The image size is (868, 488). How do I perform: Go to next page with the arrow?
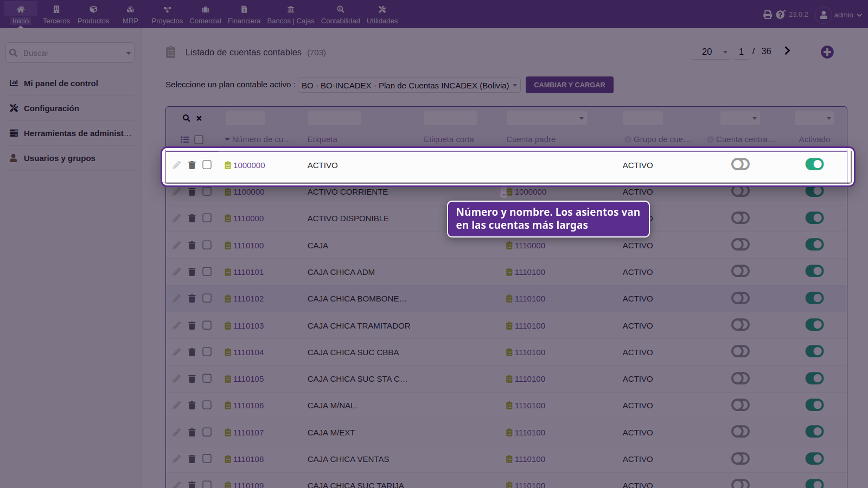[x=787, y=50]
